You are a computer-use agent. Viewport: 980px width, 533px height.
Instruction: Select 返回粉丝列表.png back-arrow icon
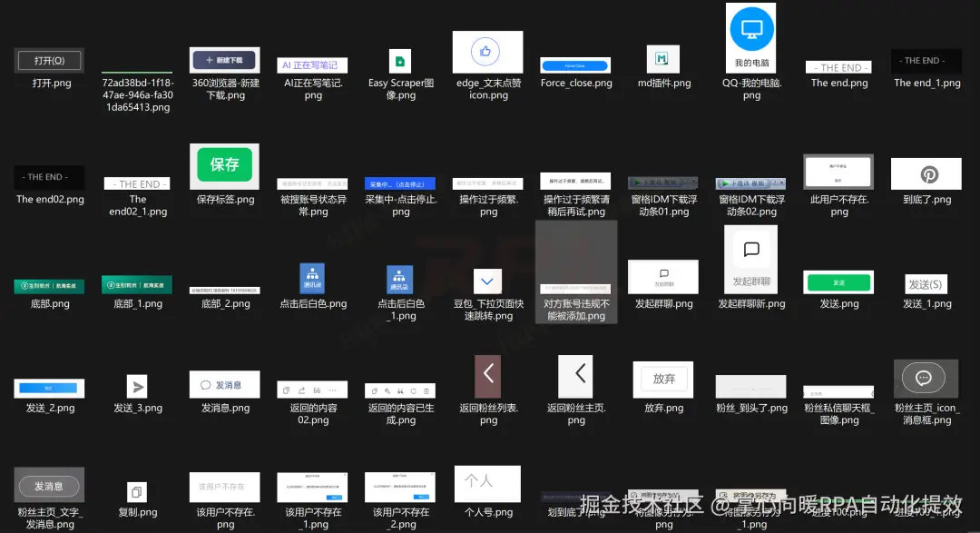click(x=487, y=377)
